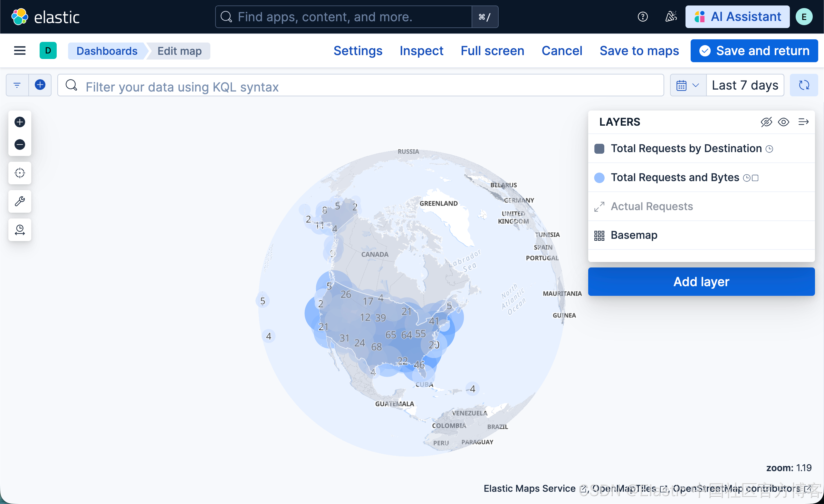Click the fit to data bounds icon

[20, 173]
